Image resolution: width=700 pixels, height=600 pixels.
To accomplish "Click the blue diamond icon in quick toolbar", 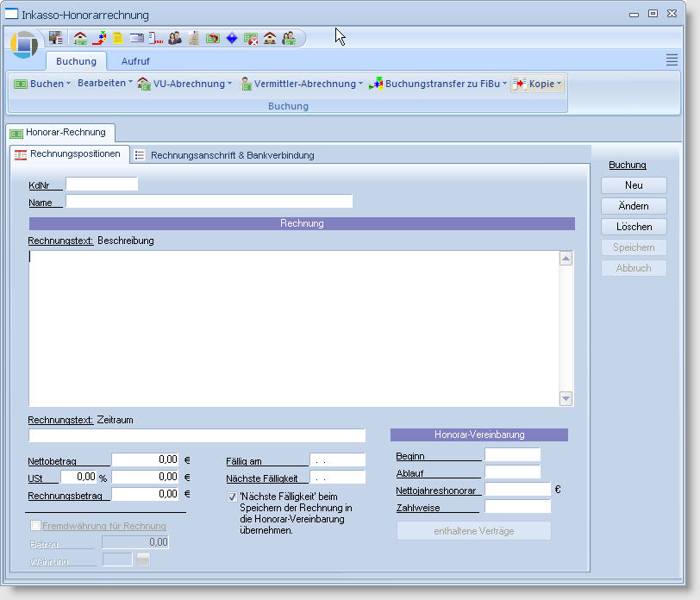I will coord(231,38).
